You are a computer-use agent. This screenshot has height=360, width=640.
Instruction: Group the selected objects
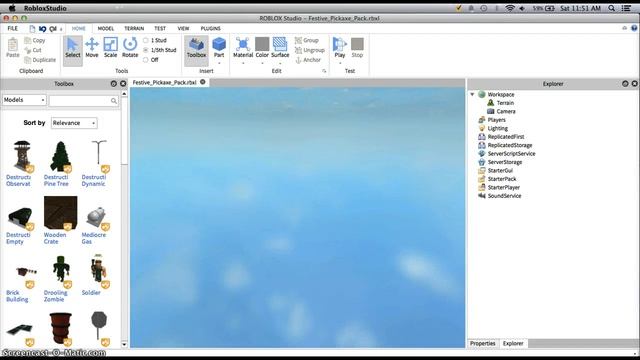click(x=307, y=40)
